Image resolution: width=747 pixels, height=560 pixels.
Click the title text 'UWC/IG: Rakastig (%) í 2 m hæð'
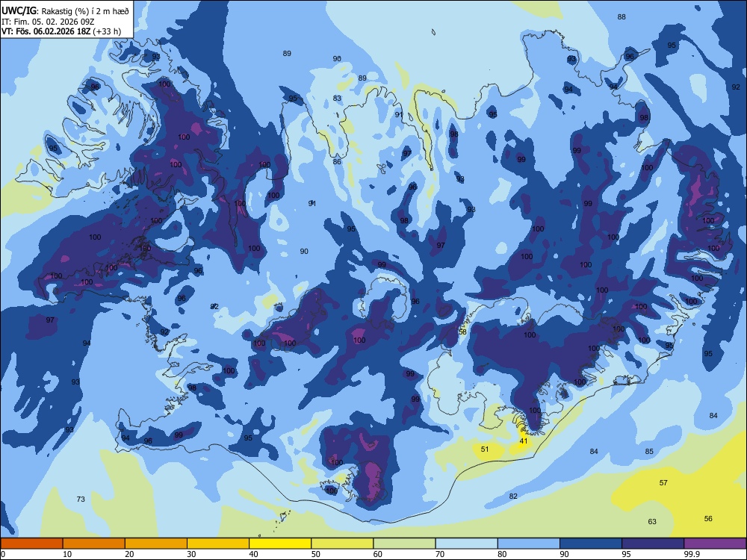65,11
